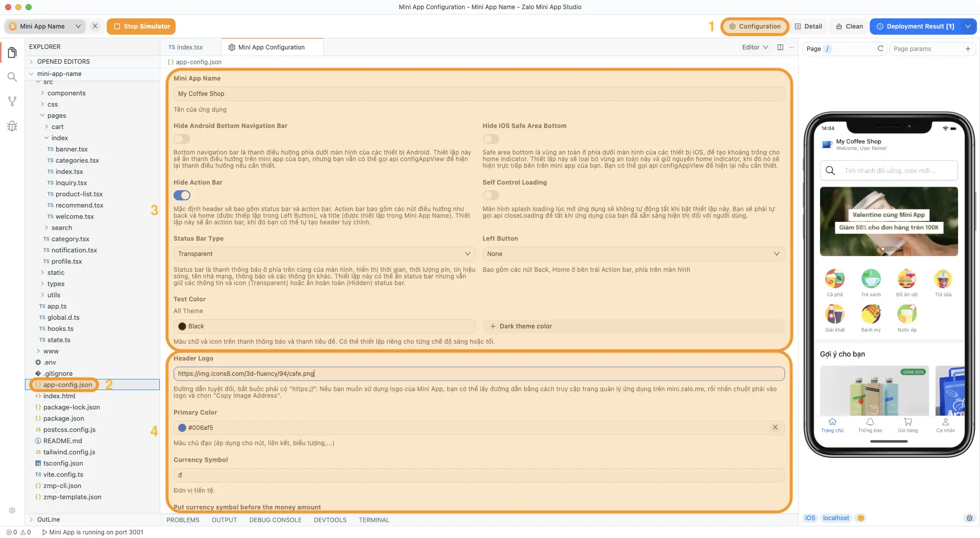Open the Search panel from the sidebar
Viewport: 980px width, 538px height.
click(12, 77)
